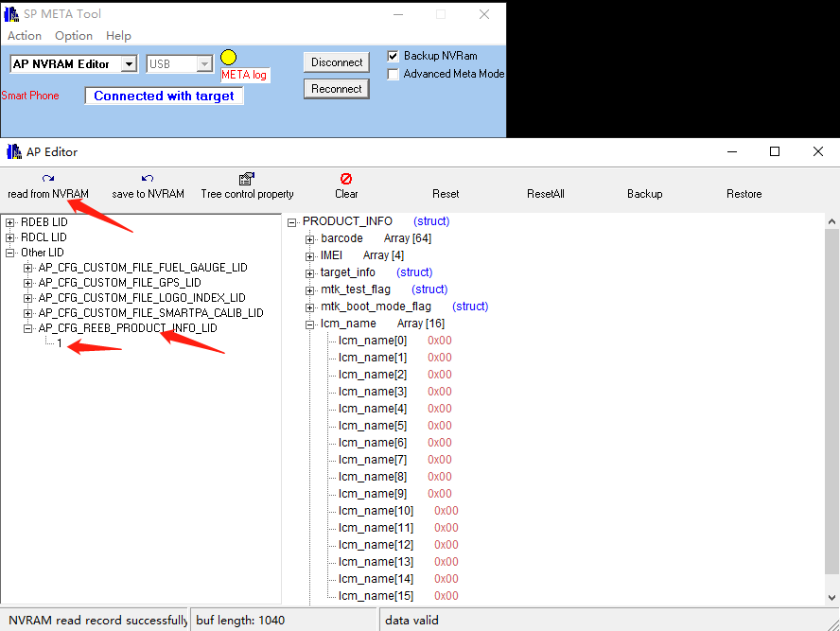Screen dimensions: 840x631
Task: Click the read from NVRAM icon
Action: tap(48, 178)
